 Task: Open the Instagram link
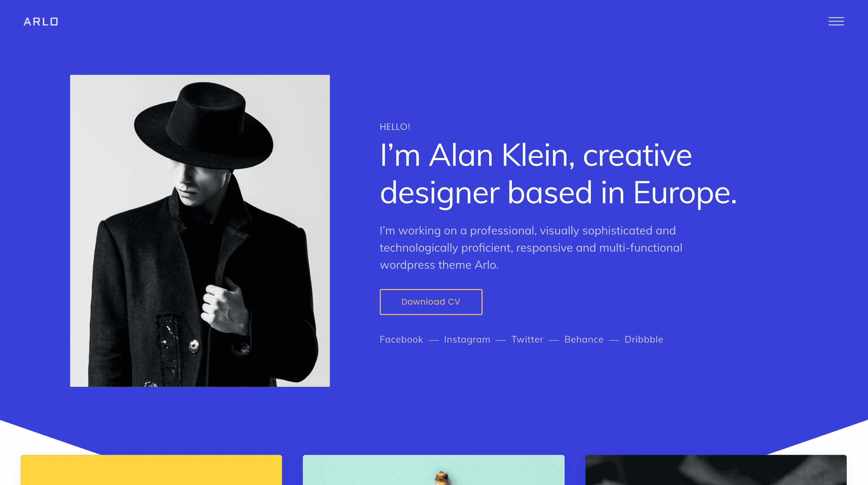[x=467, y=339]
